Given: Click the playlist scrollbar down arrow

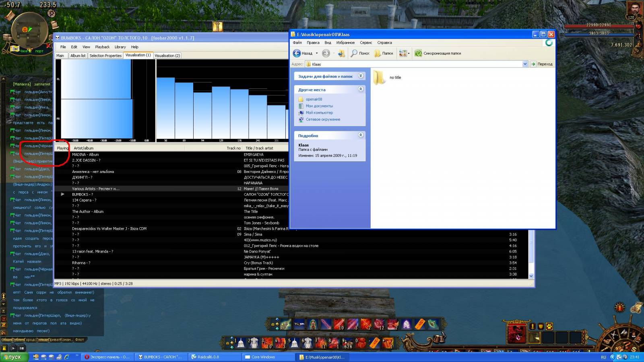Looking at the screenshot, I should tap(531, 276).
